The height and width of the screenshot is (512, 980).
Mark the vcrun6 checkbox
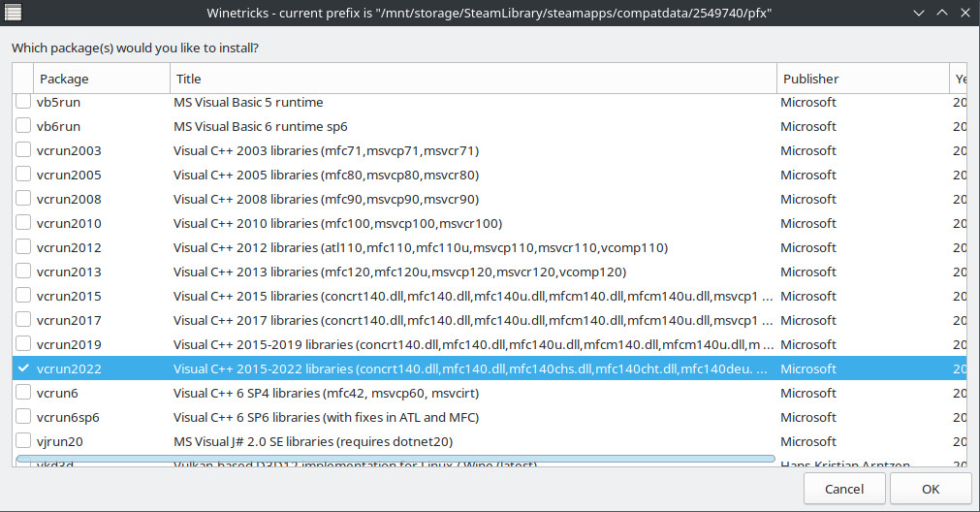(x=23, y=392)
